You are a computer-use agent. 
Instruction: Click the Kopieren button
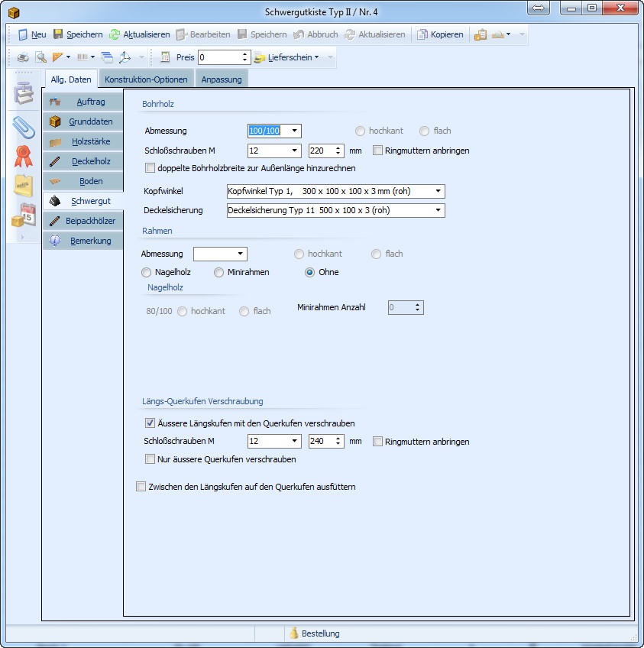pyautogui.click(x=440, y=34)
